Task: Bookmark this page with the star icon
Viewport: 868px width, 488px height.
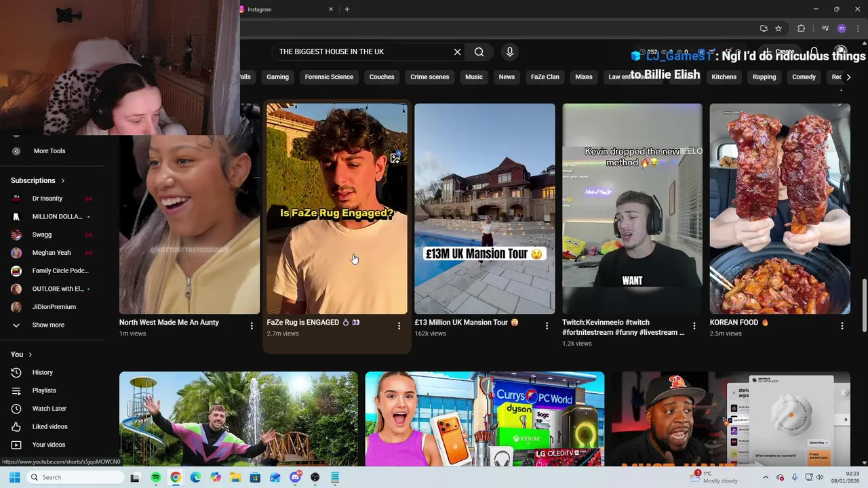Action: pyautogui.click(x=778, y=28)
